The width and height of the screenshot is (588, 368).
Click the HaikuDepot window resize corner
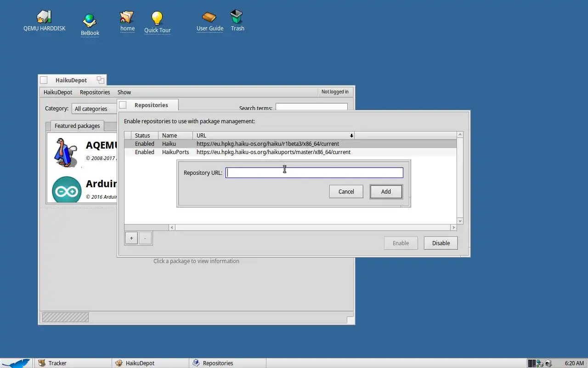(x=350, y=320)
